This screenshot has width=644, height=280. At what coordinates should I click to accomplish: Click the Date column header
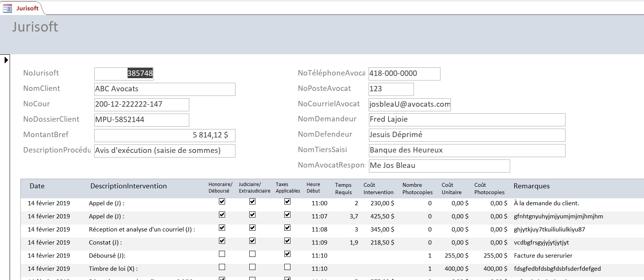[37, 186]
